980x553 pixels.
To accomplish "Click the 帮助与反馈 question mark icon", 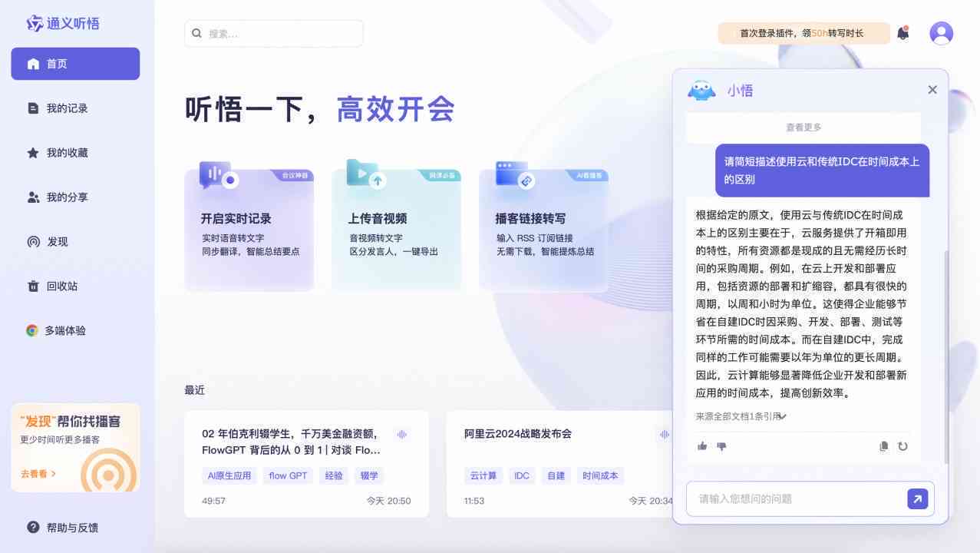I will pos(33,527).
